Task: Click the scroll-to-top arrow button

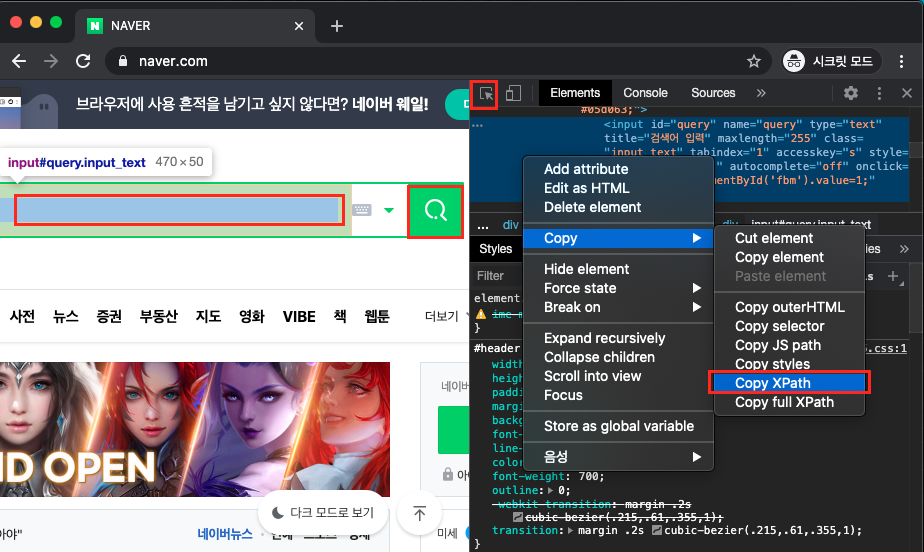Action: [x=420, y=513]
